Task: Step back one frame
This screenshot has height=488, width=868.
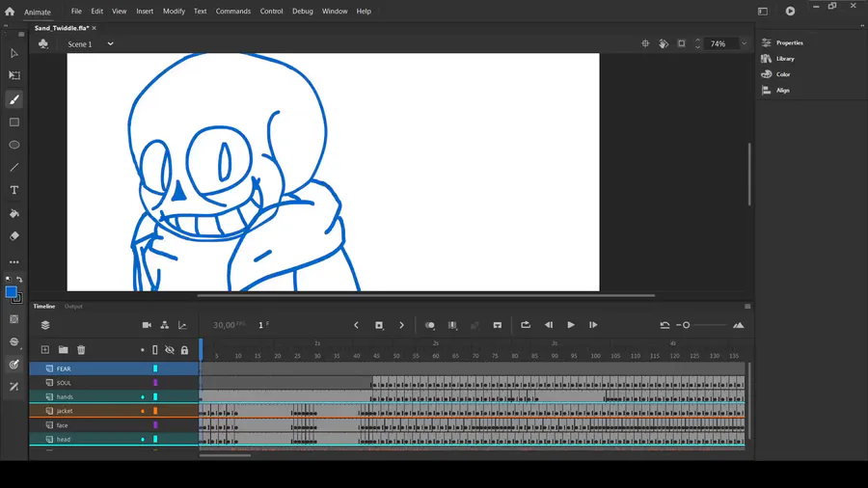Action: (549, 325)
